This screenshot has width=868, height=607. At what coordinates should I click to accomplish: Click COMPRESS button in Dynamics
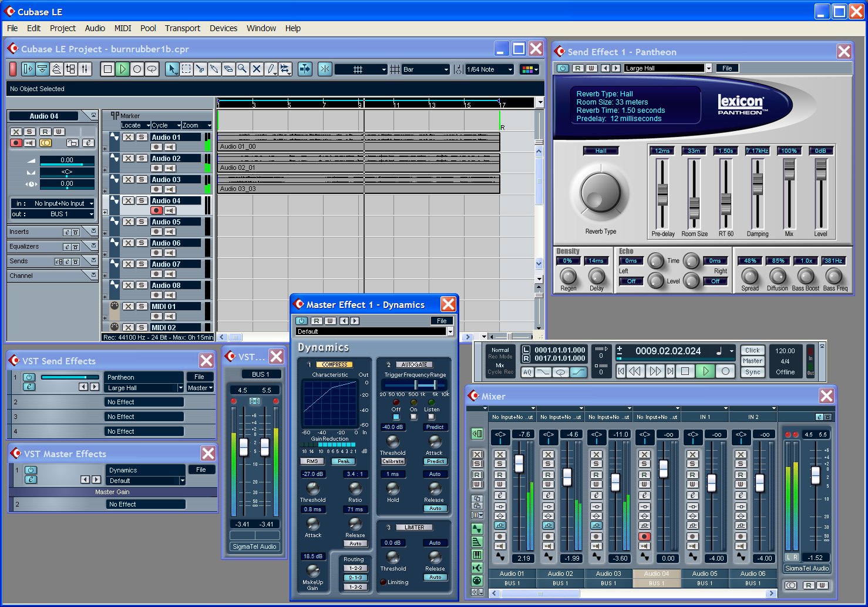tap(335, 364)
